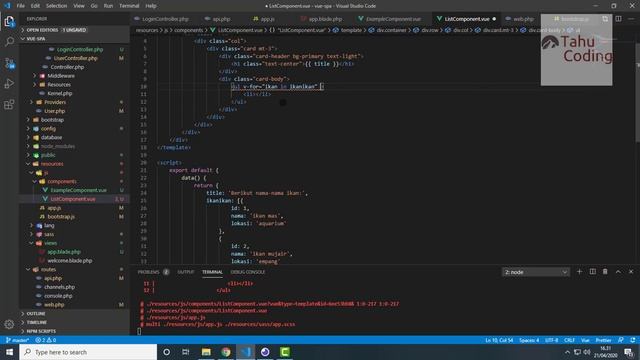Open the Selection menu
The height and width of the screenshot is (360, 640).
coord(56,6)
